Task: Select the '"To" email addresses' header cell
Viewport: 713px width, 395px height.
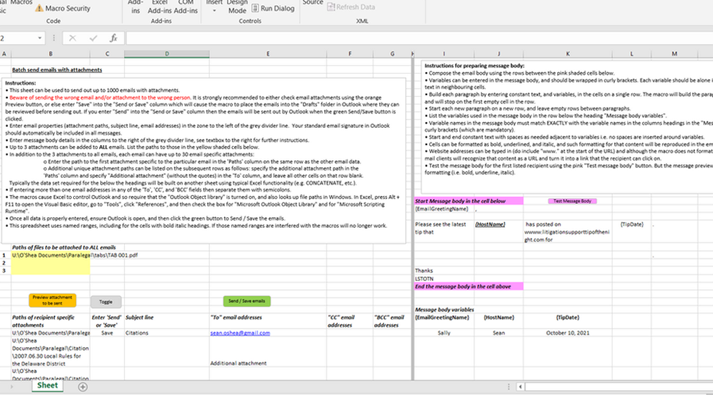Action: pos(268,321)
